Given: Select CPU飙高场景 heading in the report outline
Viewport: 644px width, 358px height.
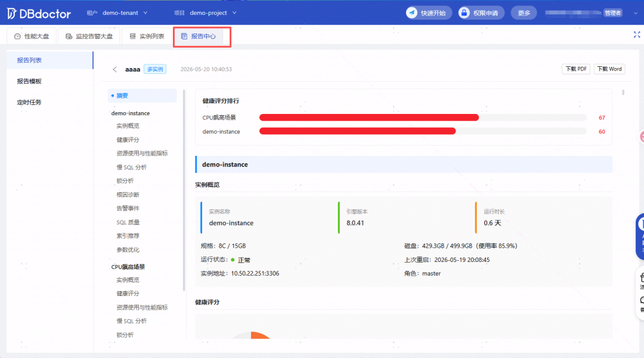Looking at the screenshot, I should click(128, 267).
